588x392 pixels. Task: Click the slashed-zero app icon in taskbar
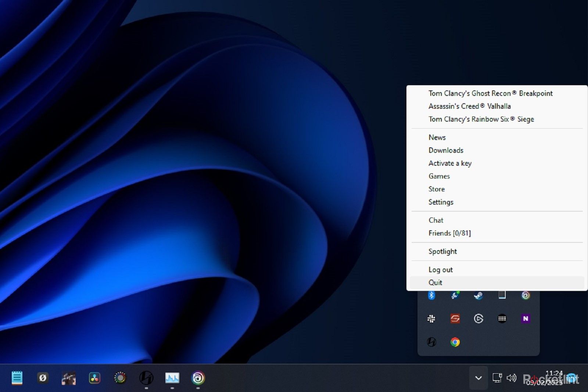tap(43, 378)
